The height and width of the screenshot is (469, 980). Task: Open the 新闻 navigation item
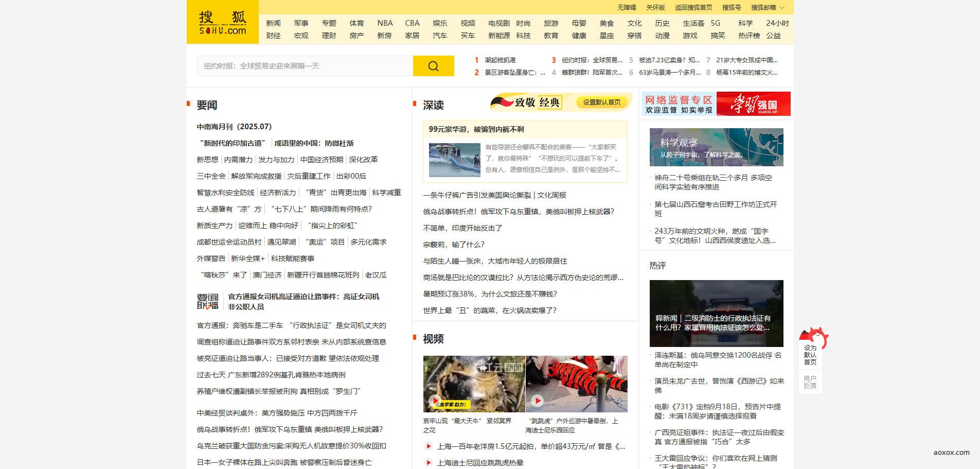[273, 23]
